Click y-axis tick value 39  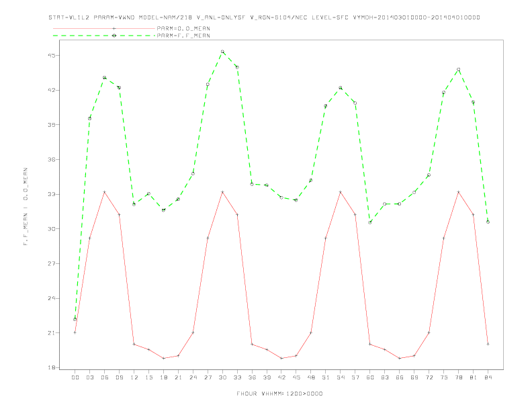point(52,125)
